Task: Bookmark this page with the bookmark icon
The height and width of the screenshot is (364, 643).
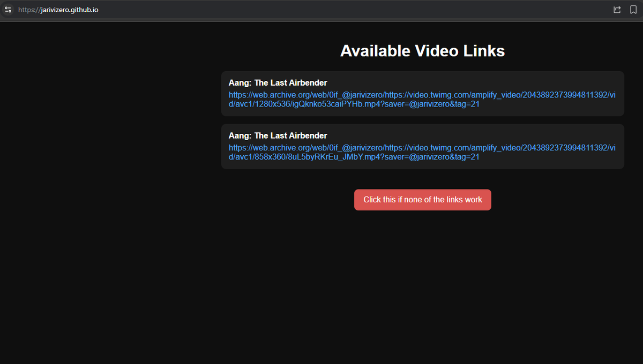Action: pyautogui.click(x=633, y=10)
